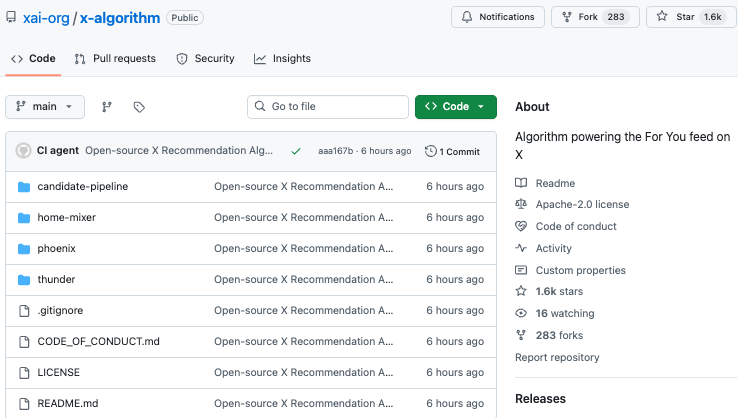Star the x-algorithm repository
The width and height of the screenshot is (738, 418).
(x=689, y=17)
